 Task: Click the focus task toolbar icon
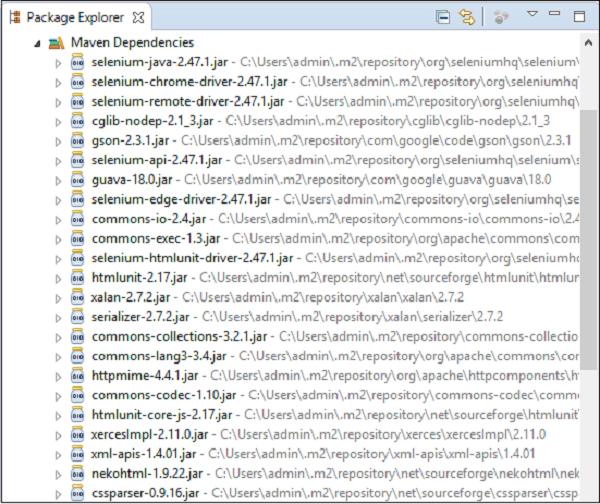point(500,17)
